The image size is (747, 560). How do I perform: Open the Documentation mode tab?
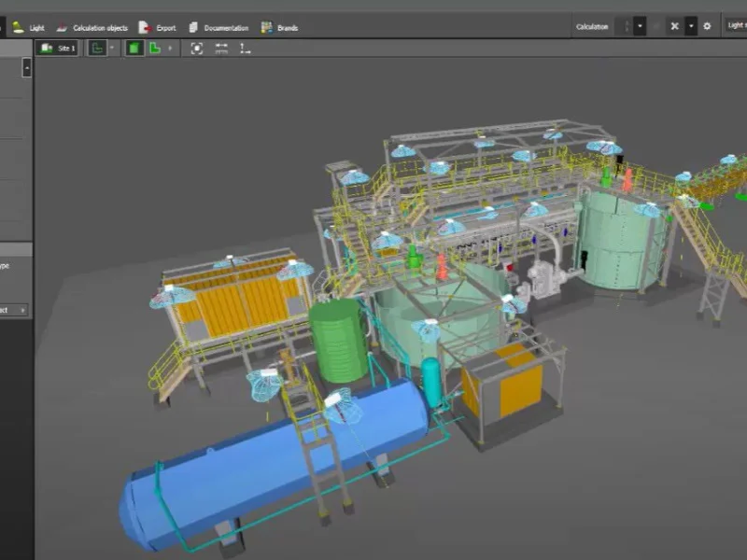(x=218, y=28)
